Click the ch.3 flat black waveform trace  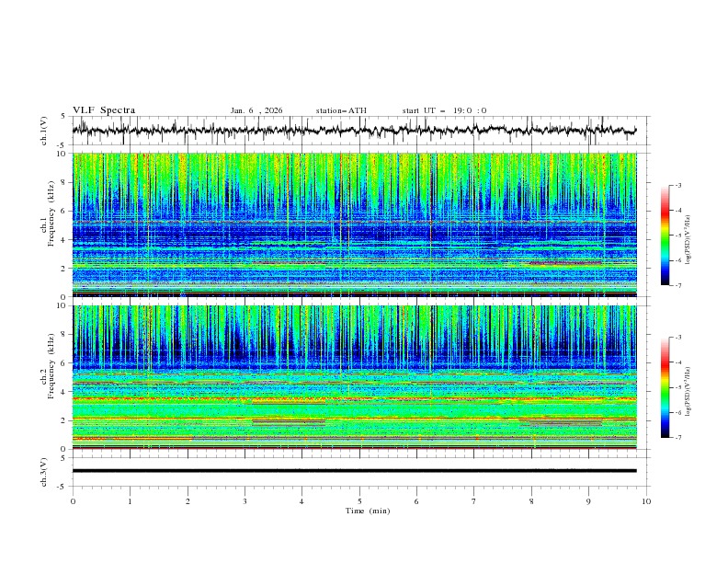click(354, 471)
